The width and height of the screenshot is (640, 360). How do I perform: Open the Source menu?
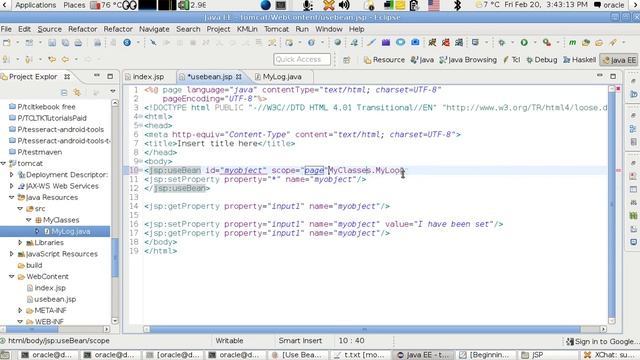click(49, 29)
